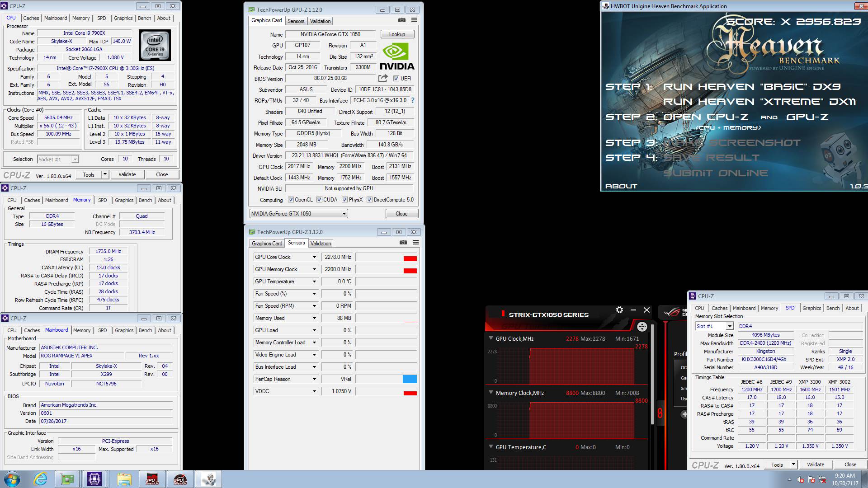Click the second GPU Tweak II taskbar icon with gauge

180,479
